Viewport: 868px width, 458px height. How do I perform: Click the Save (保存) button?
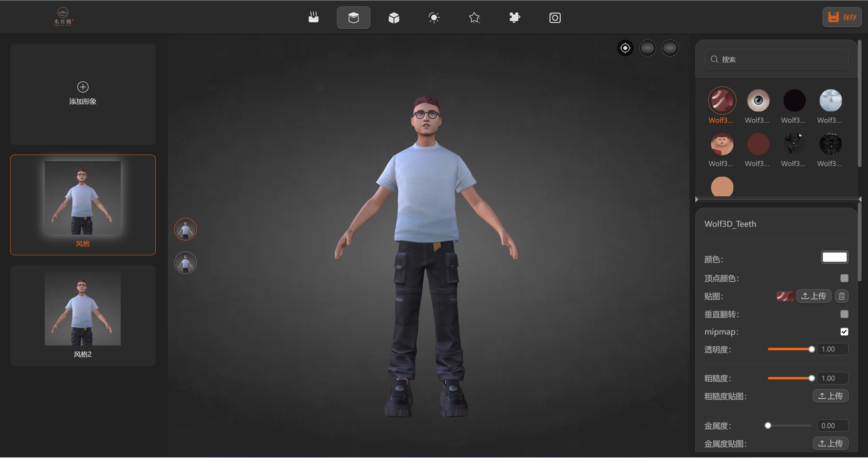(x=842, y=17)
